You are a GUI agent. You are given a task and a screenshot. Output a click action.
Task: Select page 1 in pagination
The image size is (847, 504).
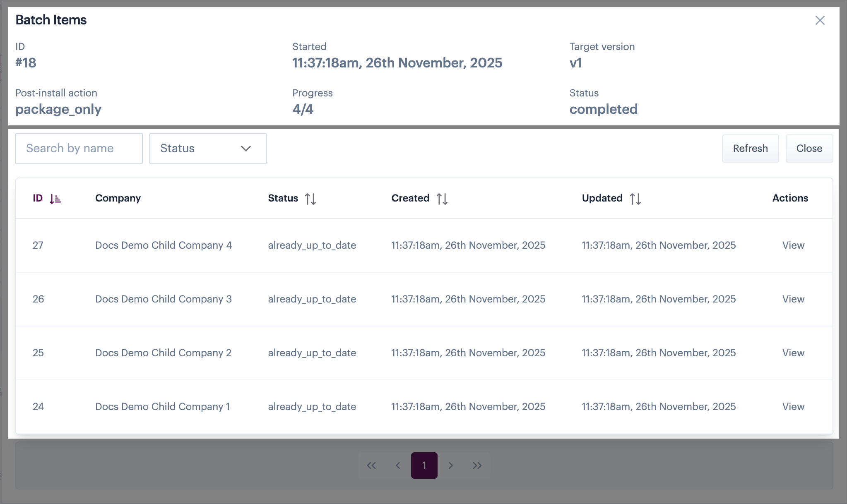[x=424, y=466]
